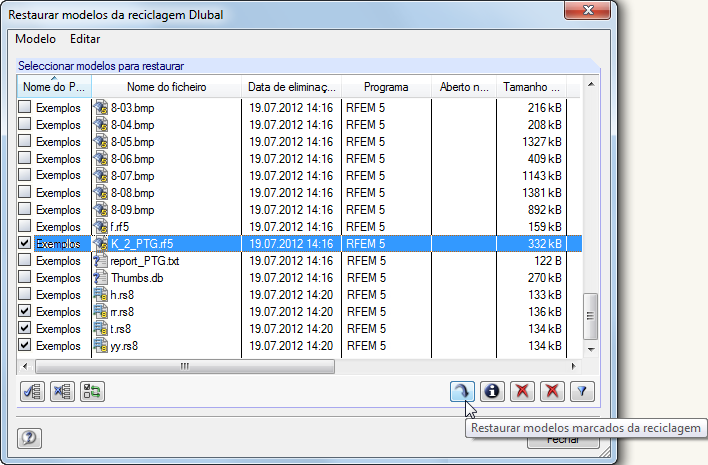Uncheck the box for yy.rs8

pyautogui.click(x=24, y=345)
